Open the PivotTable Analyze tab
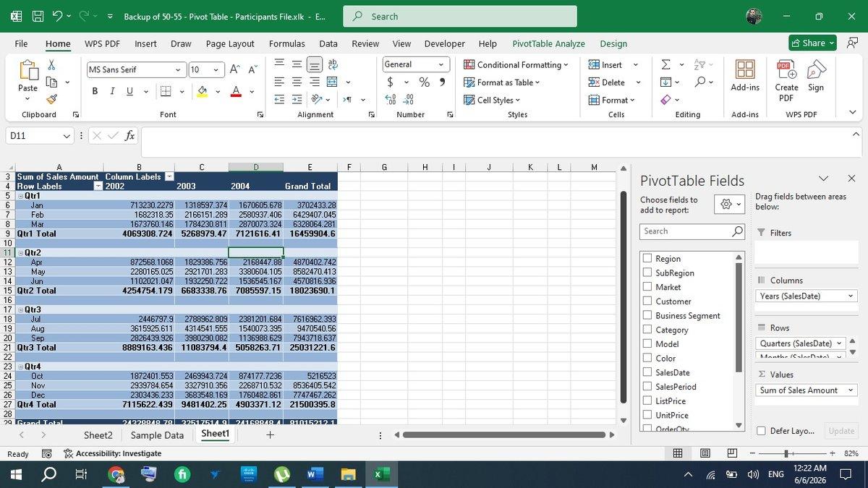This screenshot has width=868, height=488. (548, 43)
